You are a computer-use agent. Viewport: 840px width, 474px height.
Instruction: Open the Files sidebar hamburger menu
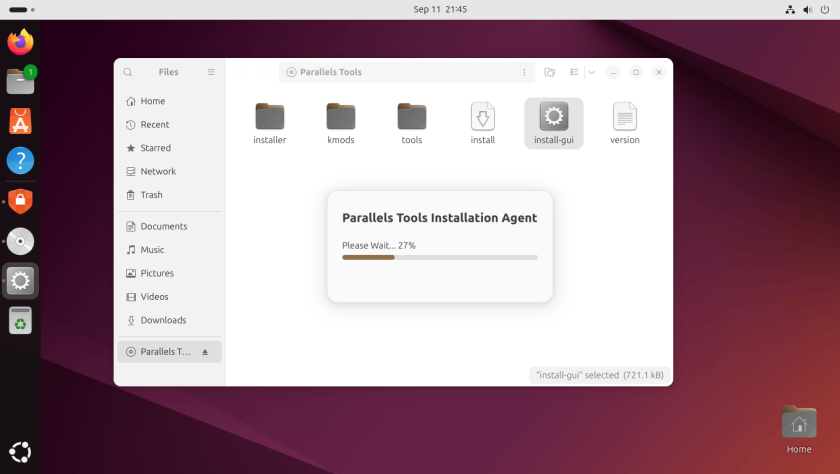[211, 72]
